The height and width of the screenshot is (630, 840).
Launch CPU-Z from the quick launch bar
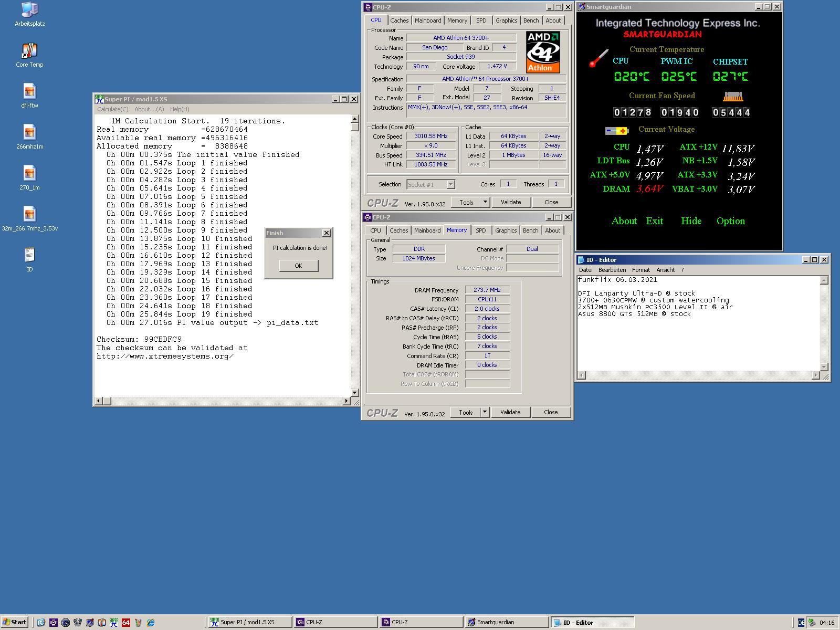(53, 622)
